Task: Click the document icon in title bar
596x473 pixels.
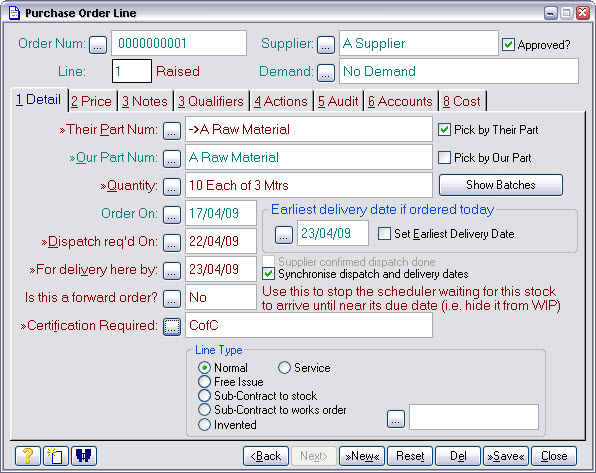Action: (14, 13)
